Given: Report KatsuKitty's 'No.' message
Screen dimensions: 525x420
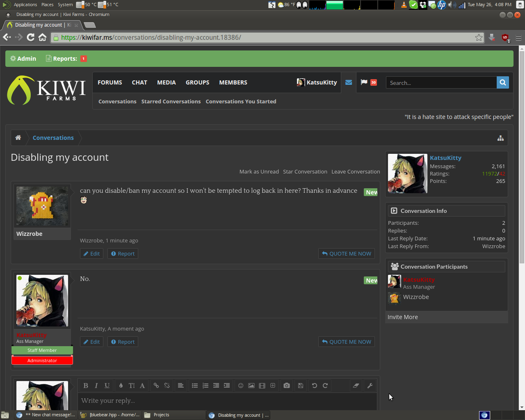Looking at the screenshot, I should (x=123, y=342).
